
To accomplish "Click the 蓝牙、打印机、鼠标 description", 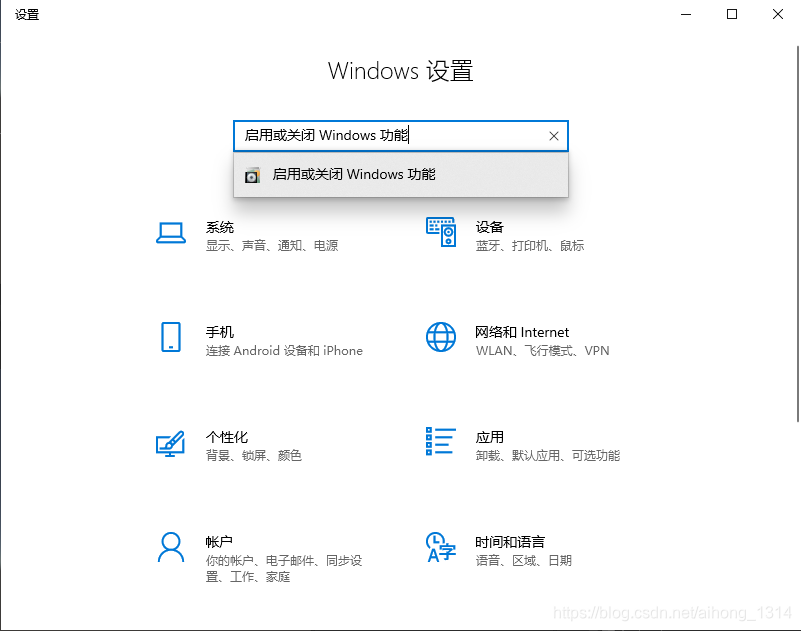I will tap(530, 246).
